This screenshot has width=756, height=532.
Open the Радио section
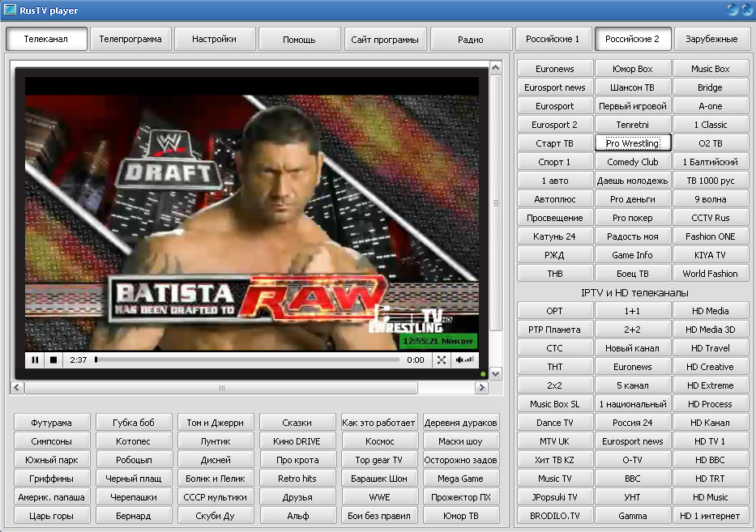tap(470, 39)
